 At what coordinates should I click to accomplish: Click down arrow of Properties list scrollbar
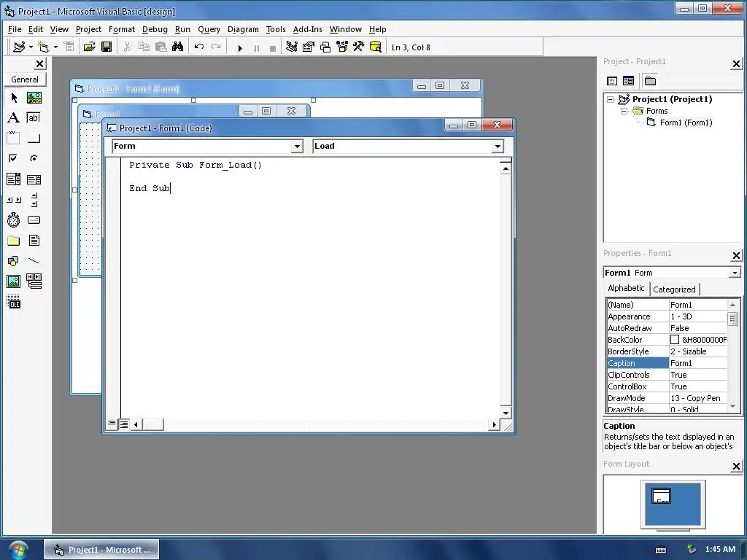coord(733,406)
